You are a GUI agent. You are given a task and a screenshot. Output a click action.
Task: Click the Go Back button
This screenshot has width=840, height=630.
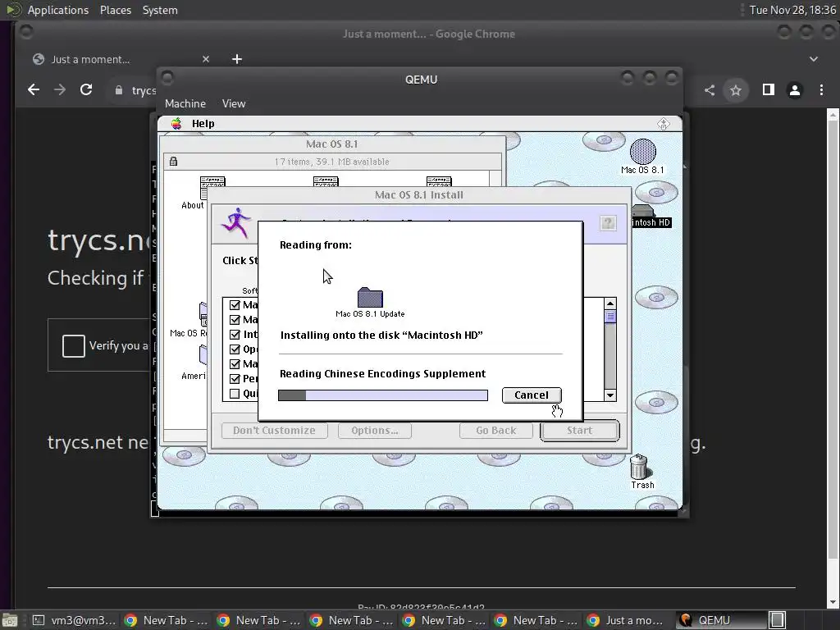click(x=496, y=430)
